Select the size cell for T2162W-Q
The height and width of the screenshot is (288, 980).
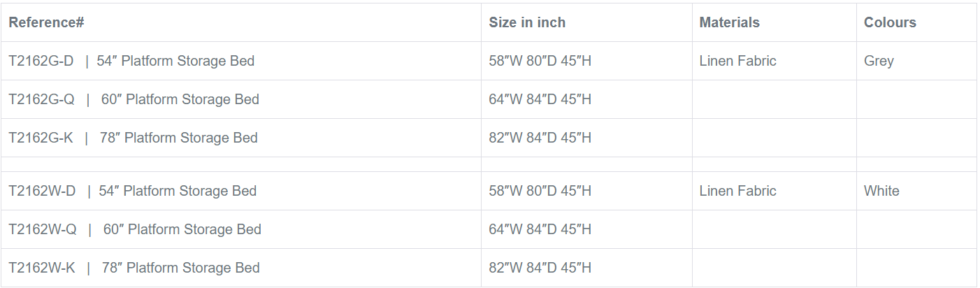pos(540,229)
